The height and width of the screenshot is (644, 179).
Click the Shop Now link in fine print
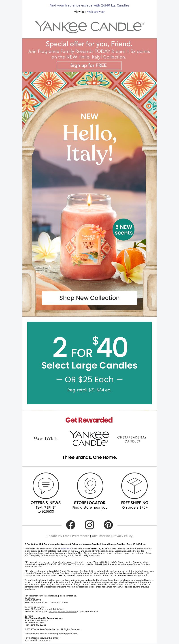coord(66,549)
